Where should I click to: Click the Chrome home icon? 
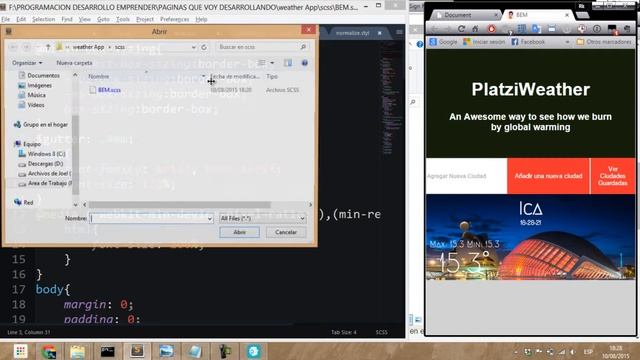click(475, 29)
